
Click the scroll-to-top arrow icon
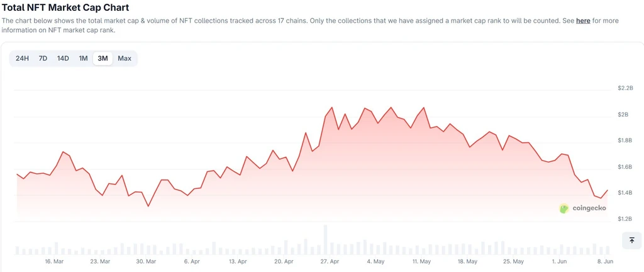coord(631,241)
